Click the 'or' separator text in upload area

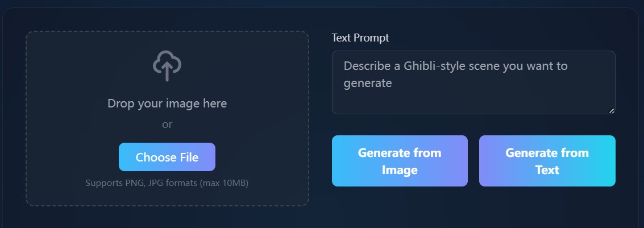167,125
